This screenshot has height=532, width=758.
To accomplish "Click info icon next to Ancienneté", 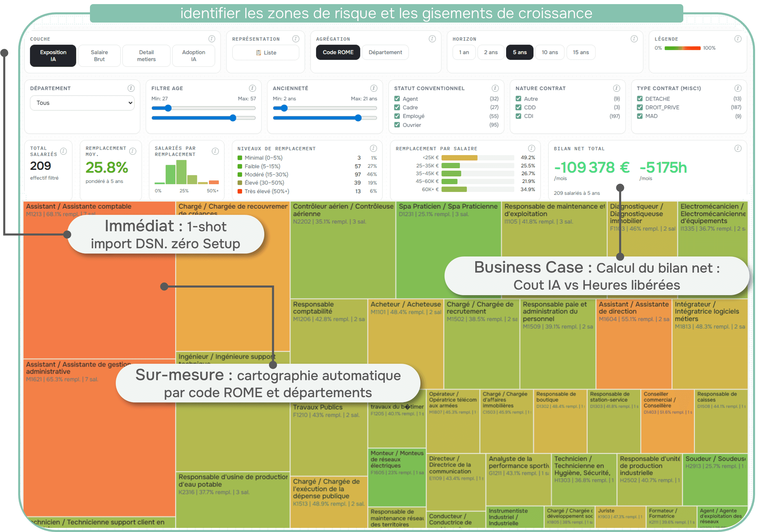I will click(373, 88).
